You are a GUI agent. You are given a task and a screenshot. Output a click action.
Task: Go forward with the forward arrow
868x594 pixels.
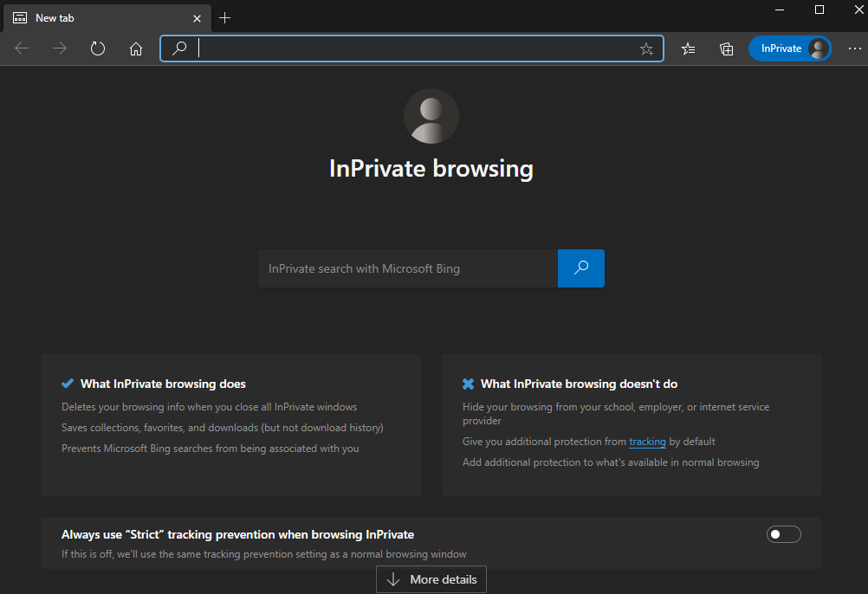tap(59, 48)
